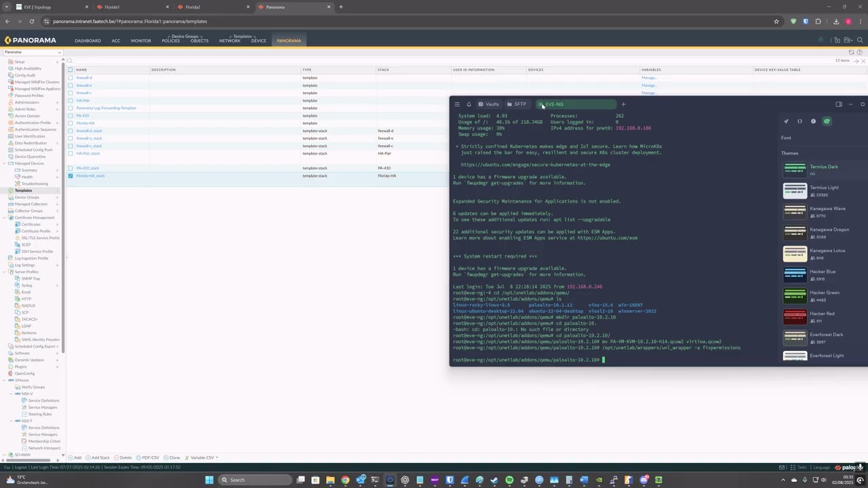The image size is (868, 488).
Task: Check the firewall-d_stack checkbox
Action: point(70,131)
